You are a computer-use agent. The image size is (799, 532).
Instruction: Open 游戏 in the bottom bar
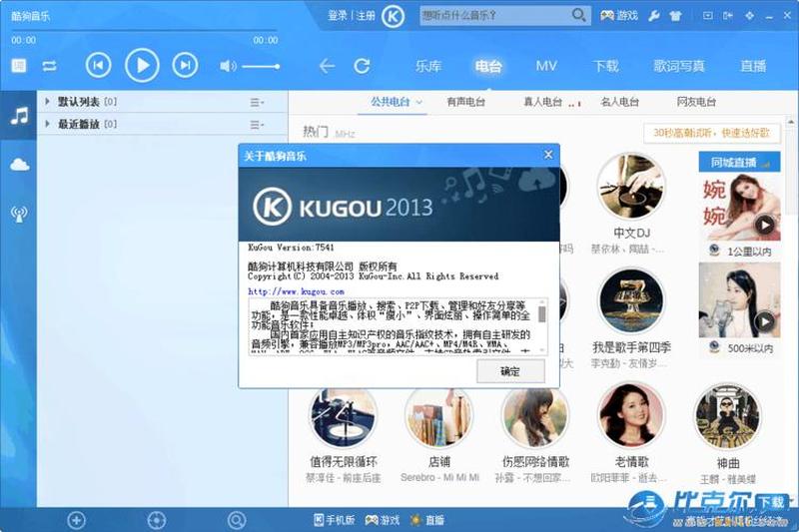coord(383,520)
